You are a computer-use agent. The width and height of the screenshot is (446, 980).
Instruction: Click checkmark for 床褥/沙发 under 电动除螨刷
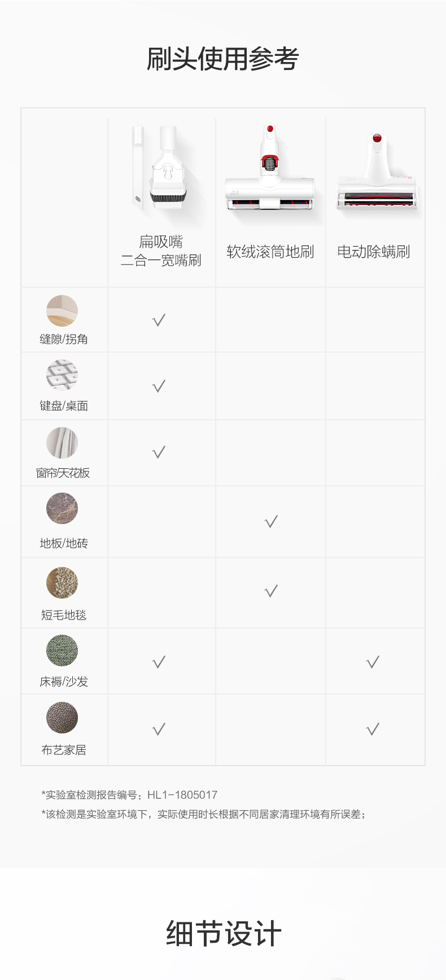(x=373, y=662)
